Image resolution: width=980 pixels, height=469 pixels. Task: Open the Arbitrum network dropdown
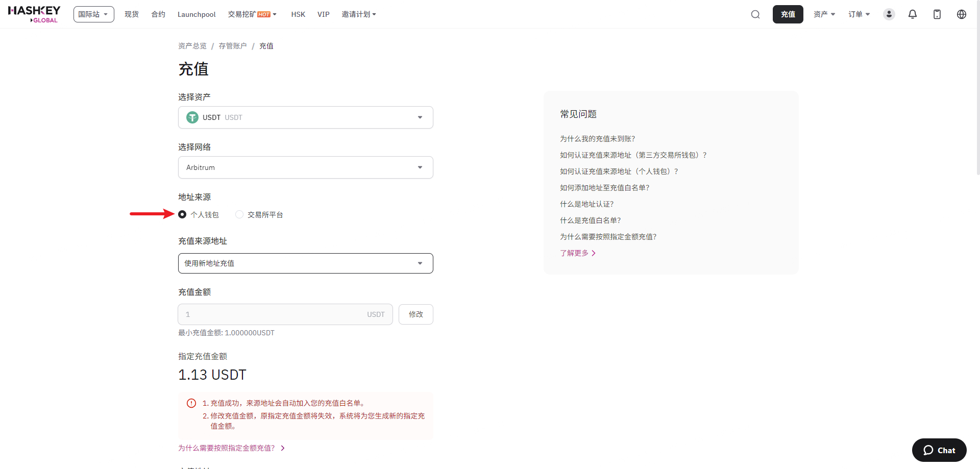click(x=306, y=167)
